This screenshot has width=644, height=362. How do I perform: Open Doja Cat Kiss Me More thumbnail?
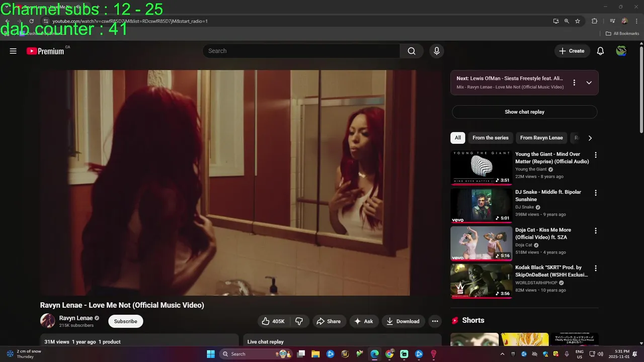coord(481,243)
